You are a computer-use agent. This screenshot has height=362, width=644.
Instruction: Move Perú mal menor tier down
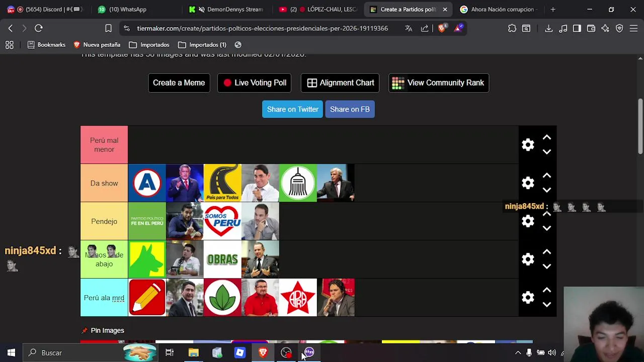coord(547,152)
